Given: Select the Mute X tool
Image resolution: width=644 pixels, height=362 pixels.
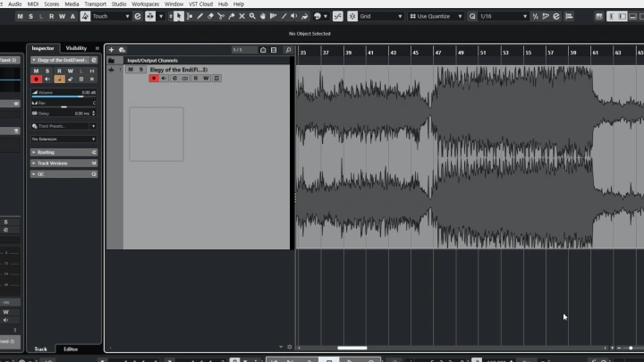Looking at the screenshot, I should pyautogui.click(x=241, y=16).
